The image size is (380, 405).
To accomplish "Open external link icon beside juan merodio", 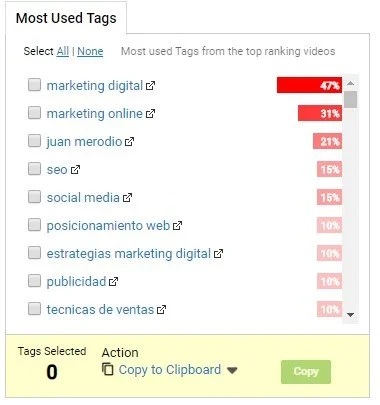I will coord(129,142).
